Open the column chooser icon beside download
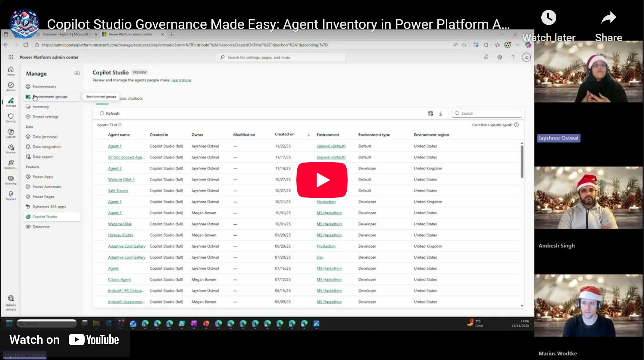This screenshot has width=644, height=360. [x=430, y=113]
